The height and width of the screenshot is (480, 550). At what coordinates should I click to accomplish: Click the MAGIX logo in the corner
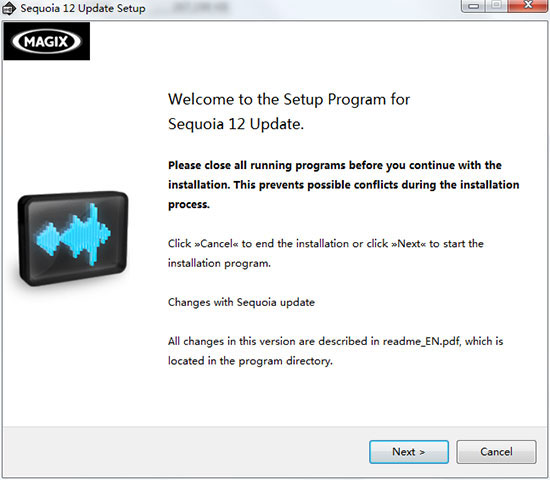click(x=47, y=41)
